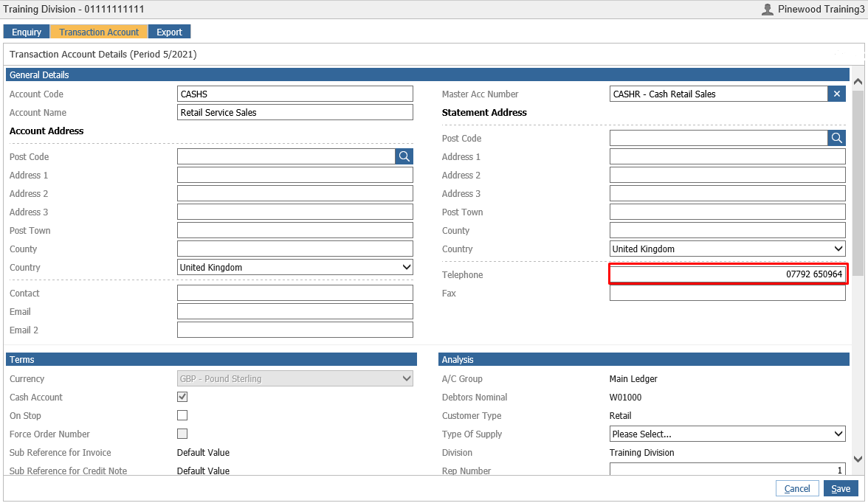Focus the Account Code field
This screenshot has width=868, height=503.
pyautogui.click(x=295, y=94)
